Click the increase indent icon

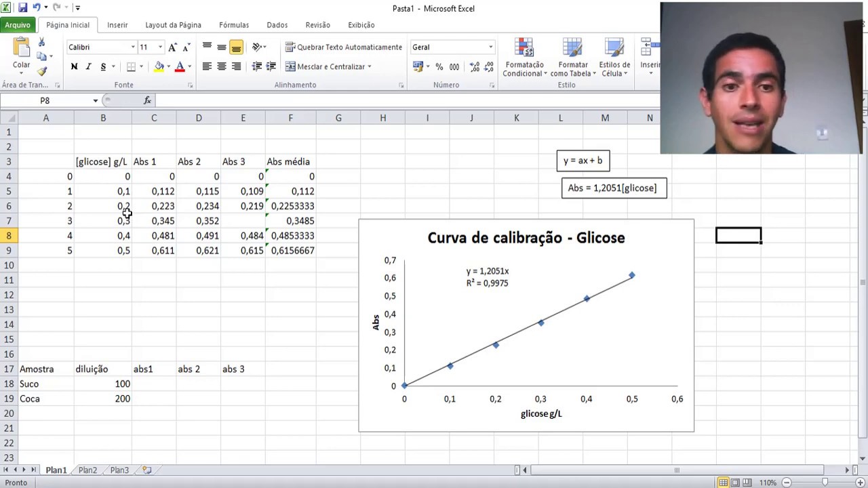click(x=271, y=66)
